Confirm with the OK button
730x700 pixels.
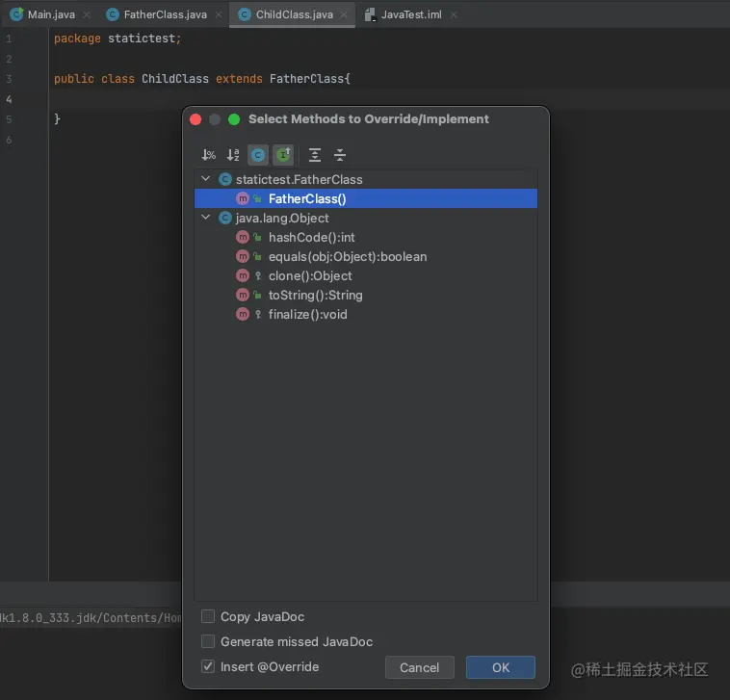pyautogui.click(x=501, y=667)
